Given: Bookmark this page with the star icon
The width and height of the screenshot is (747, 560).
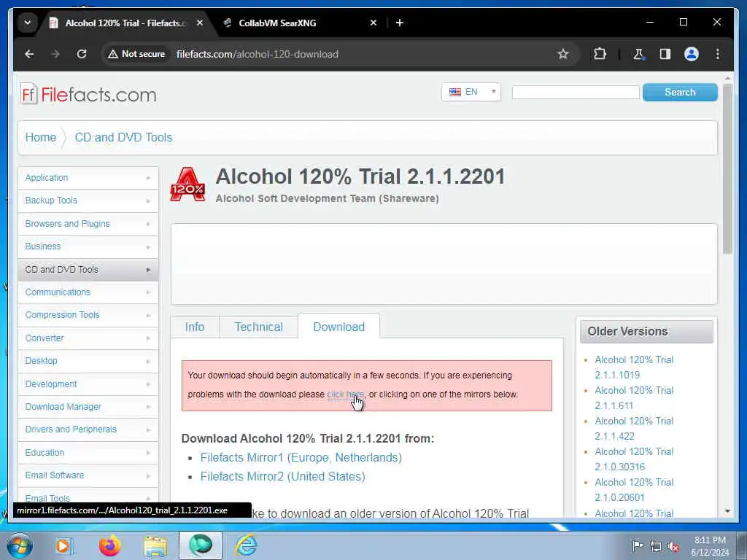Looking at the screenshot, I should pos(563,54).
